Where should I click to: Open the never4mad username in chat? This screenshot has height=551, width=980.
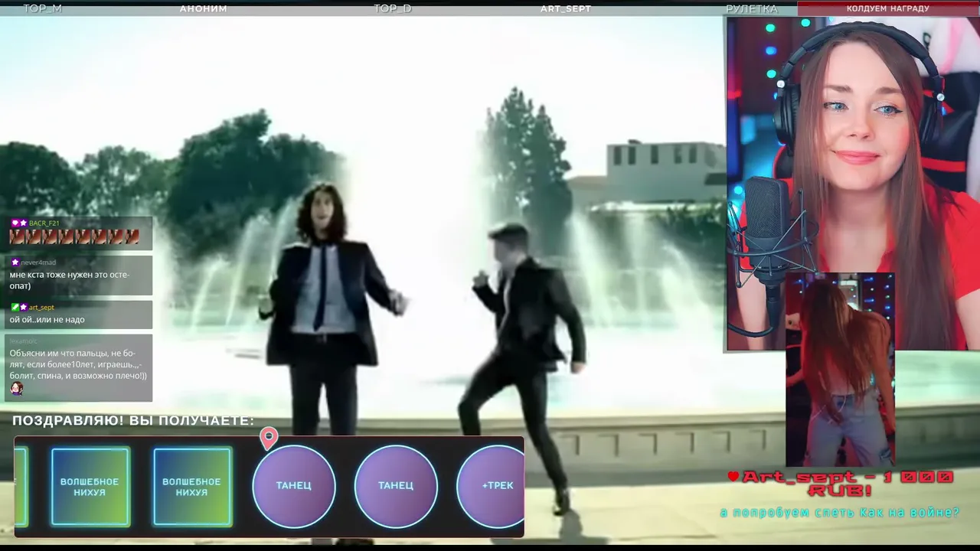pyautogui.click(x=38, y=262)
